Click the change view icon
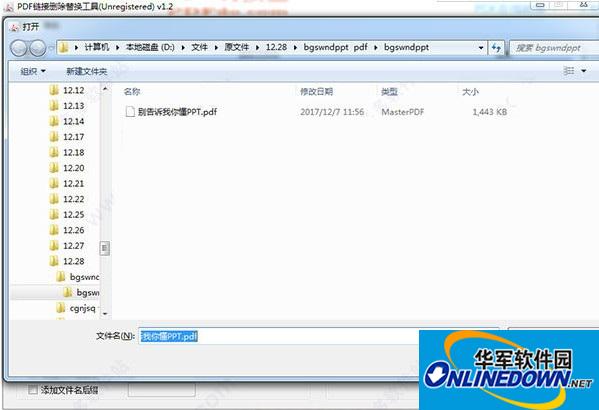The width and height of the screenshot is (599, 410). click(569, 71)
